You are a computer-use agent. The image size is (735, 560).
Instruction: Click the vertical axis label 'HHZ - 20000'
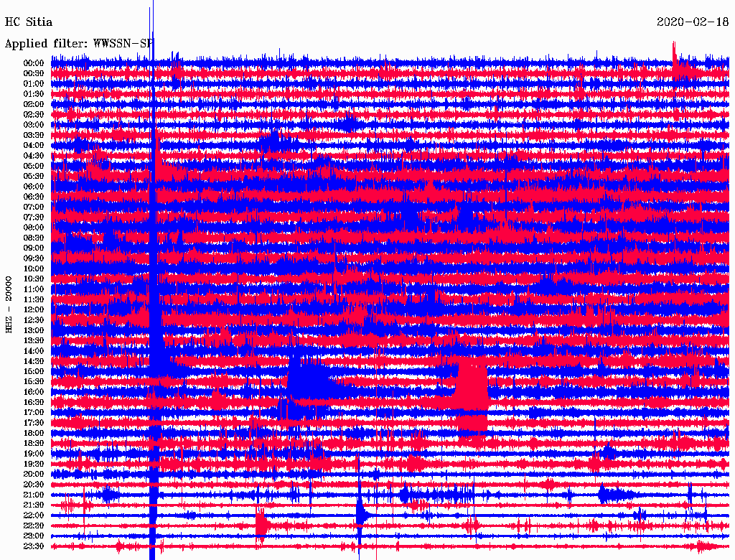[9, 305]
